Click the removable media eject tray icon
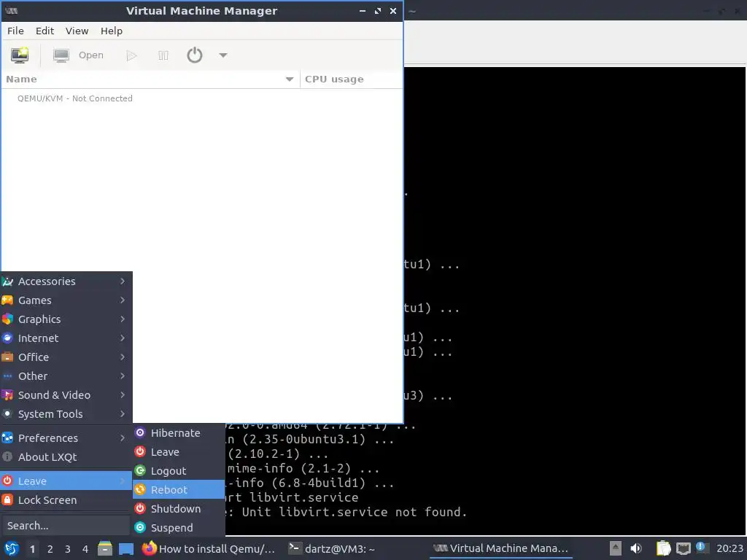 click(x=615, y=548)
